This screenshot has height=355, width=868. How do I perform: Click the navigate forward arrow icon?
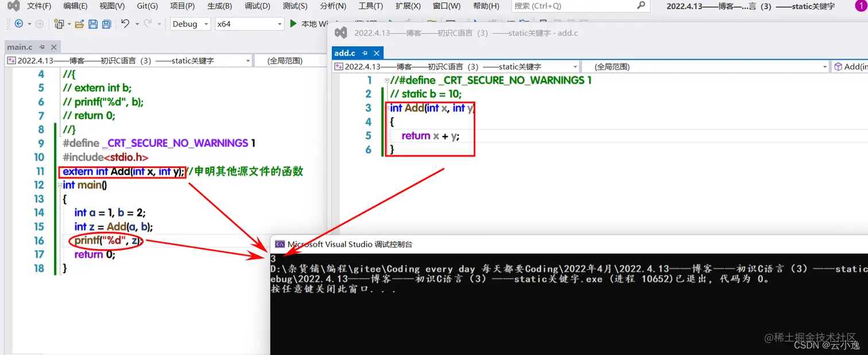point(39,24)
